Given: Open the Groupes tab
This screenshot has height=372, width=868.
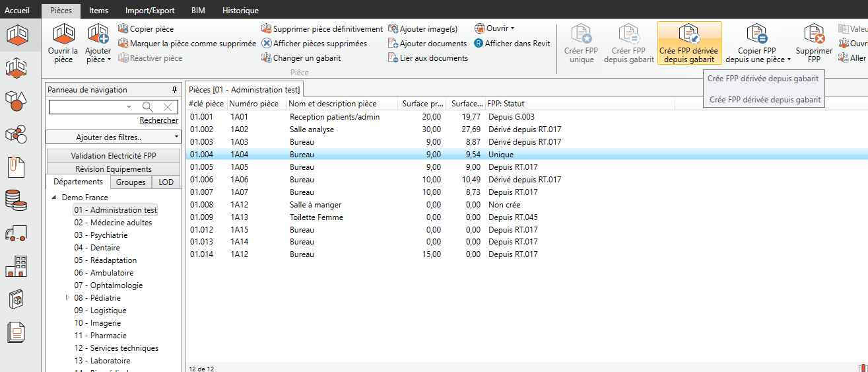Looking at the screenshot, I should [x=130, y=182].
